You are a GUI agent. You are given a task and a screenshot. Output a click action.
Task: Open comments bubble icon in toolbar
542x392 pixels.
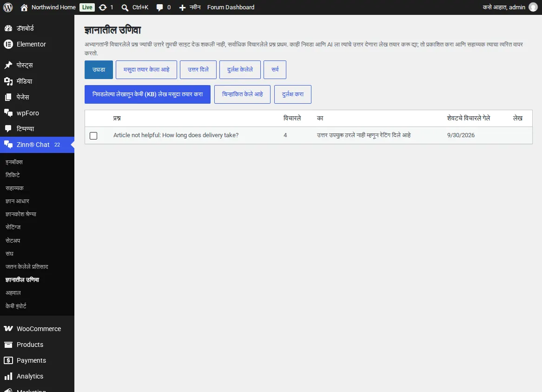(159, 7)
